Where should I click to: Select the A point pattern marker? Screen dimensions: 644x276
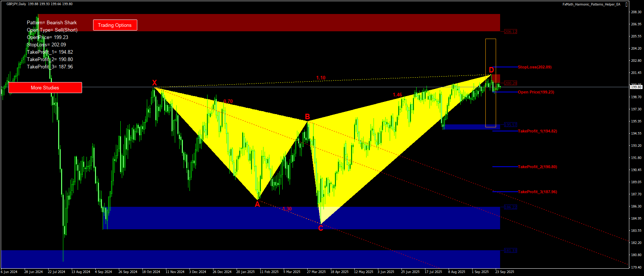257,204
